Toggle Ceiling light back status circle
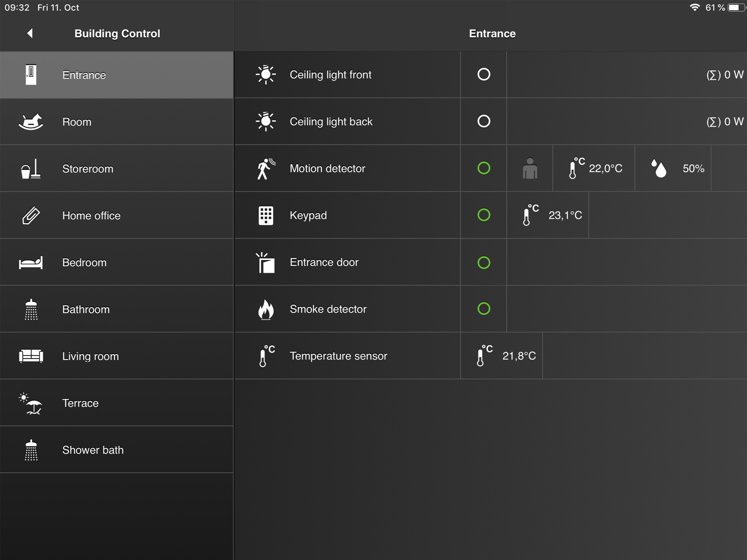747x560 pixels. (x=484, y=121)
